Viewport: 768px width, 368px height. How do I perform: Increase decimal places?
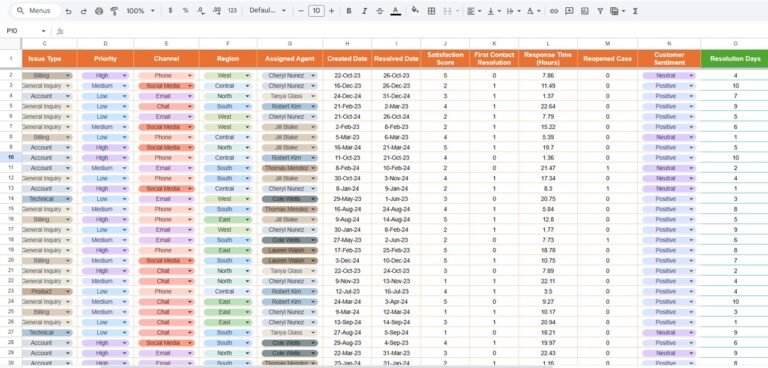(x=216, y=11)
